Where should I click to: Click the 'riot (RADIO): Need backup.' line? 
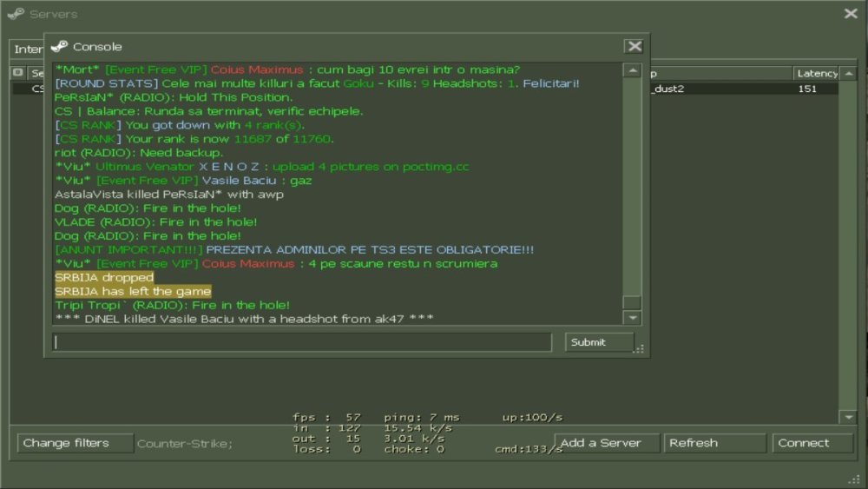pos(139,153)
